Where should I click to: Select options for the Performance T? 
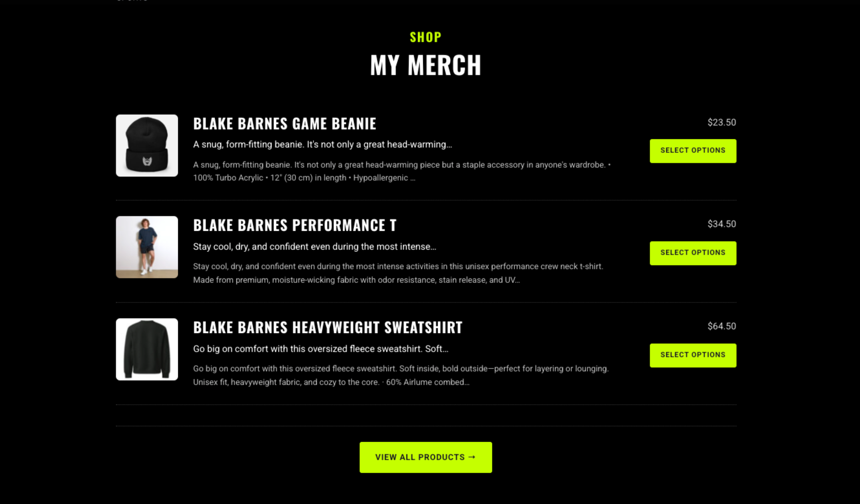pos(693,253)
